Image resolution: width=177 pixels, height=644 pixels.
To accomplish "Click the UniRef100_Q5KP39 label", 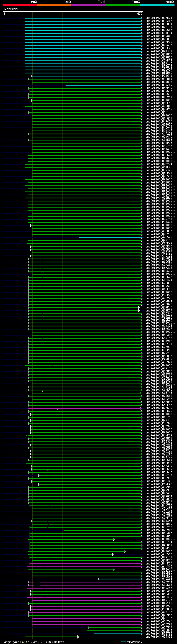I will [x=159, y=88].
